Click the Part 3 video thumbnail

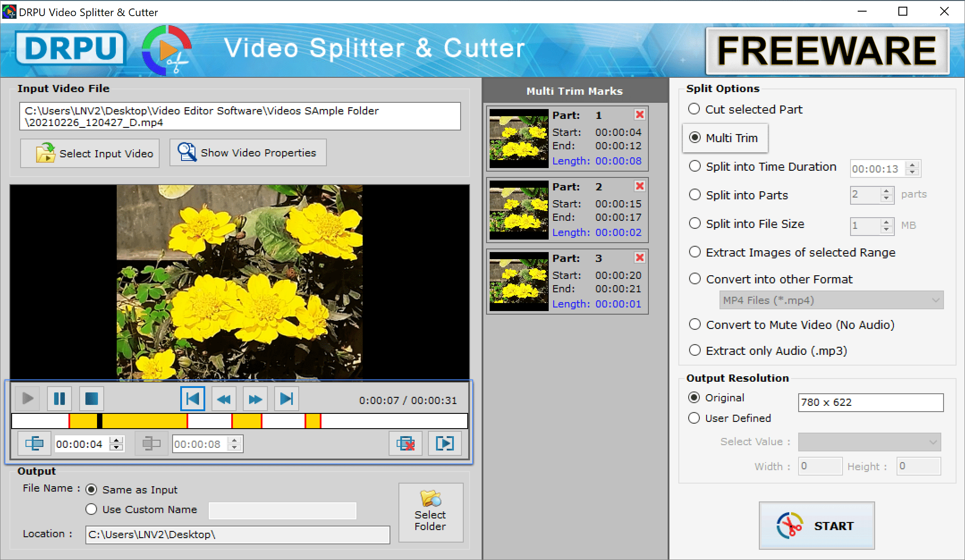coord(518,281)
